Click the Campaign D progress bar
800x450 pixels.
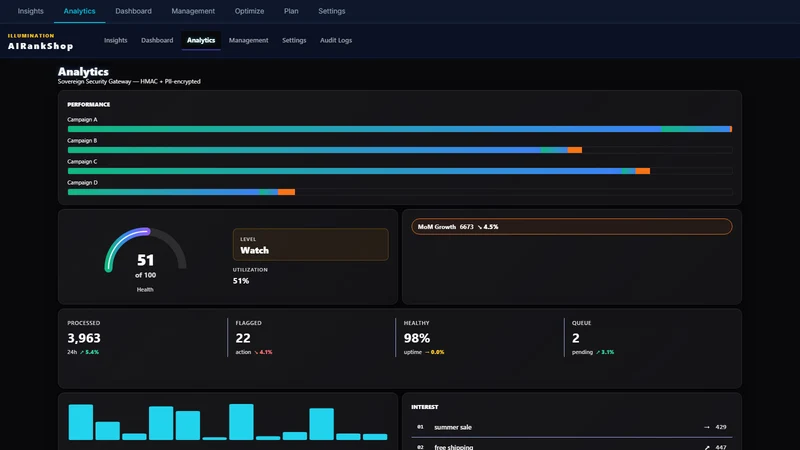click(400, 192)
